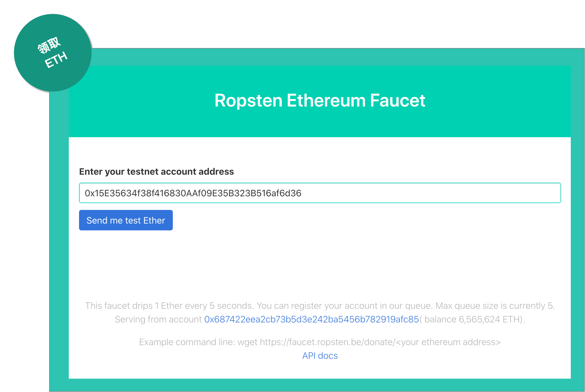Click the Chinese 领取 text in the badge
This screenshot has width=585, height=392.
[x=49, y=45]
